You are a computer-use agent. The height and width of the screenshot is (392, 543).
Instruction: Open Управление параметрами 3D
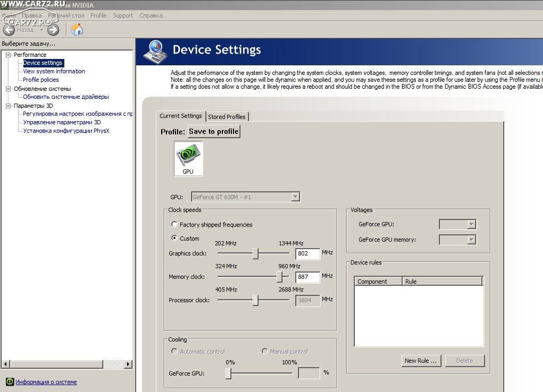pos(62,122)
